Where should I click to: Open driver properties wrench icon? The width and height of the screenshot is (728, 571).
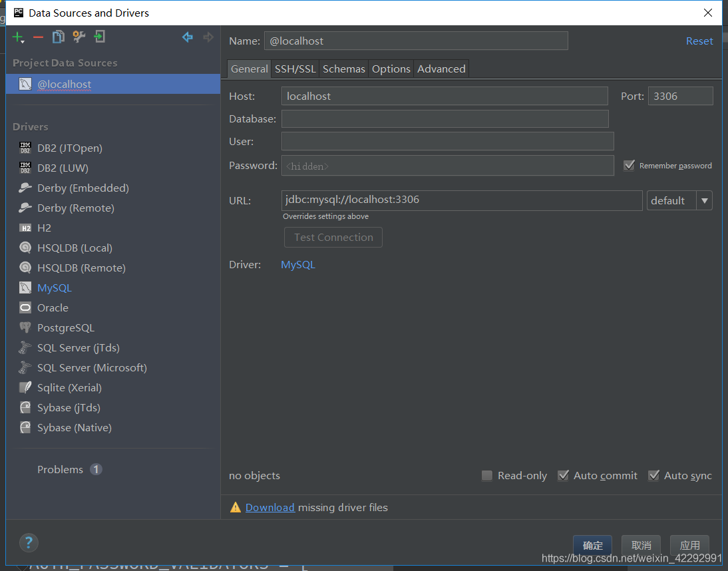pyautogui.click(x=79, y=37)
